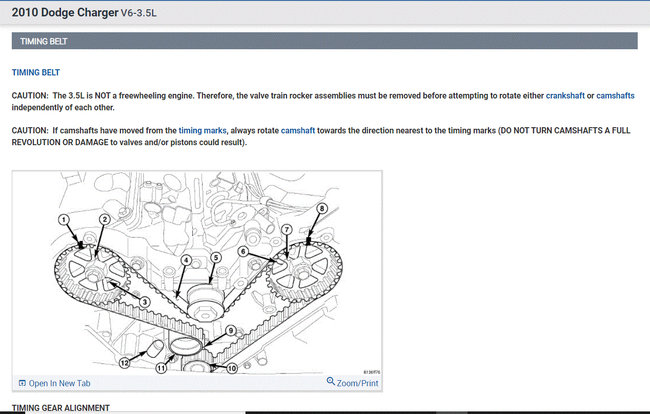The width and height of the screenshot is (650, 414).
Task: Select callout number 4 in the diagram
Action: tap(186, 260)
